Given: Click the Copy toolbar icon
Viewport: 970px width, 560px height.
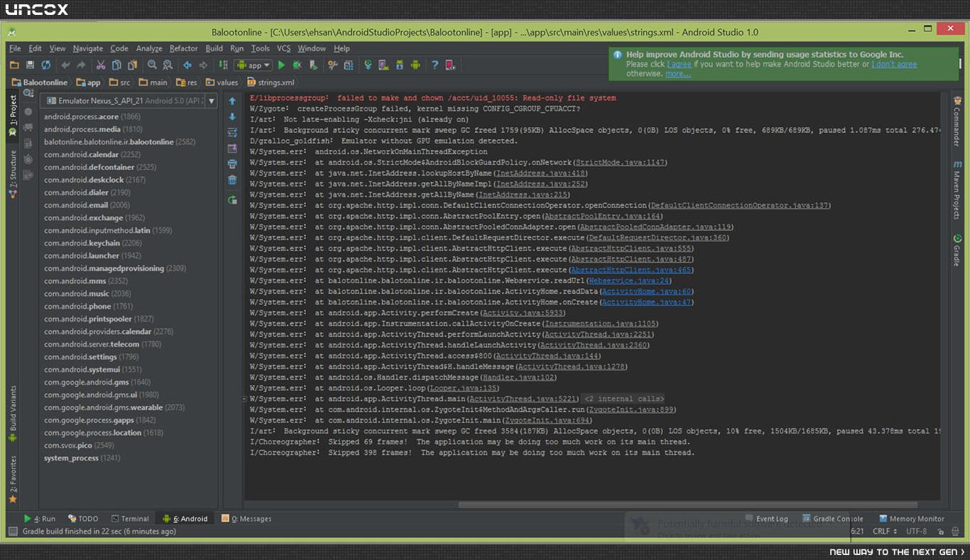Looking at the screenshot, I should pos(116,65).
